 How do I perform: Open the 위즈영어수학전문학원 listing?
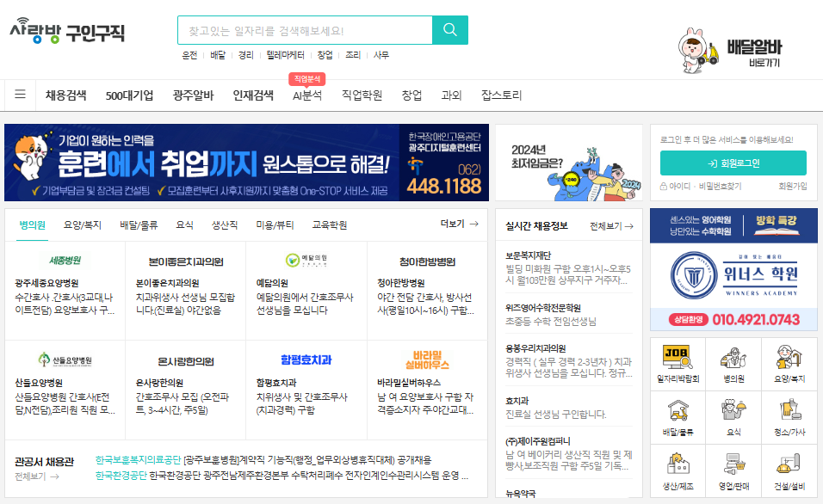(568, 314)
